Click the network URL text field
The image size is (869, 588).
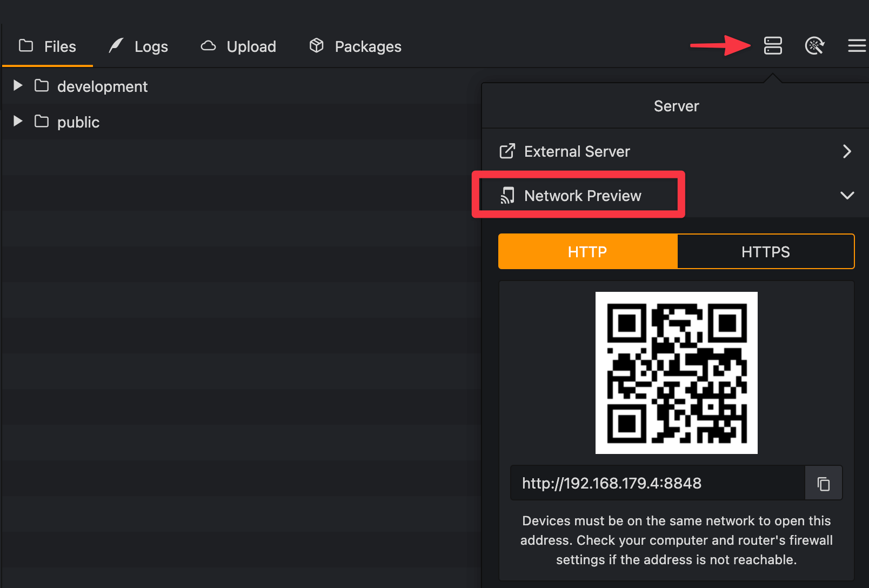pyautogui.click(x=658, y=483)
